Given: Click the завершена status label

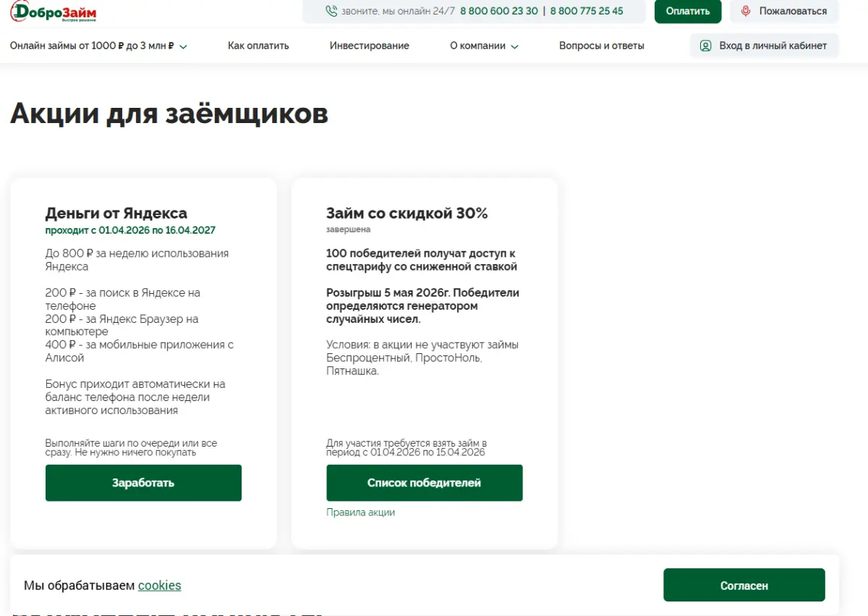Looking at the screenshot, I should tap(348, 229).
